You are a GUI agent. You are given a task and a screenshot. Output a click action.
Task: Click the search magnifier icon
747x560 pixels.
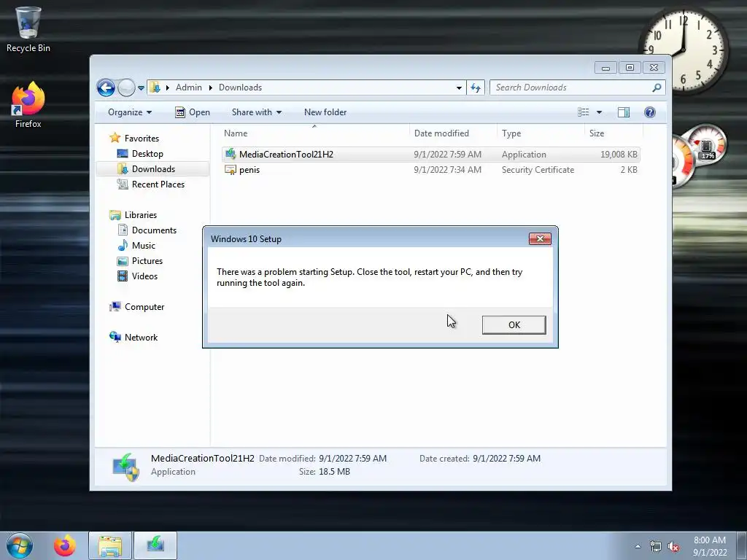click(x=657, y=87)
